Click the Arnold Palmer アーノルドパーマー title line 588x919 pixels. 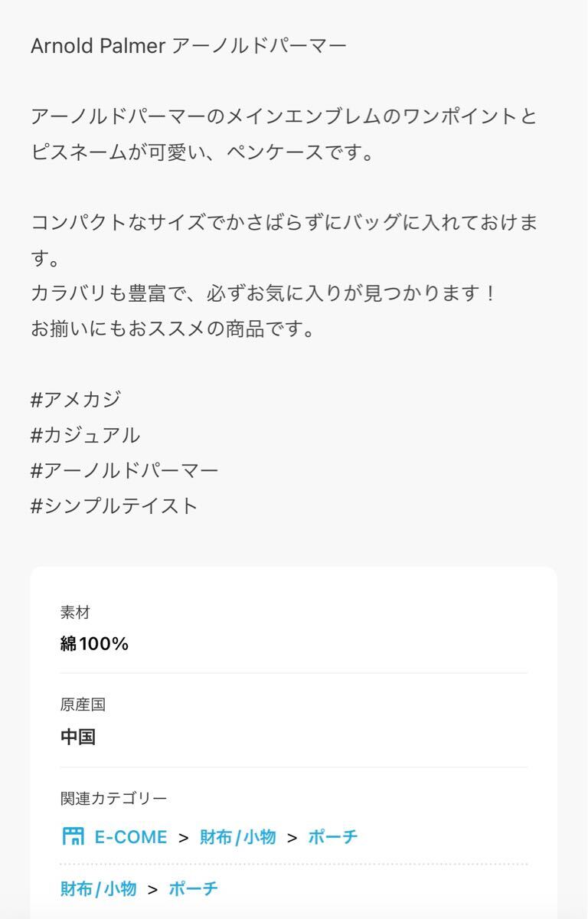tap(188, 46)
